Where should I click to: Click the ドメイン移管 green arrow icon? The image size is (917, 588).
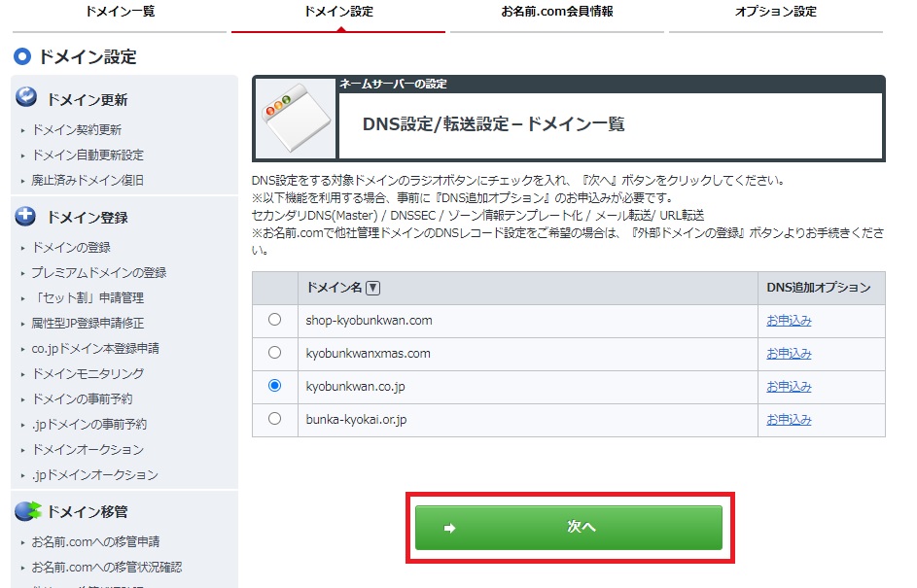coord(28,510)
